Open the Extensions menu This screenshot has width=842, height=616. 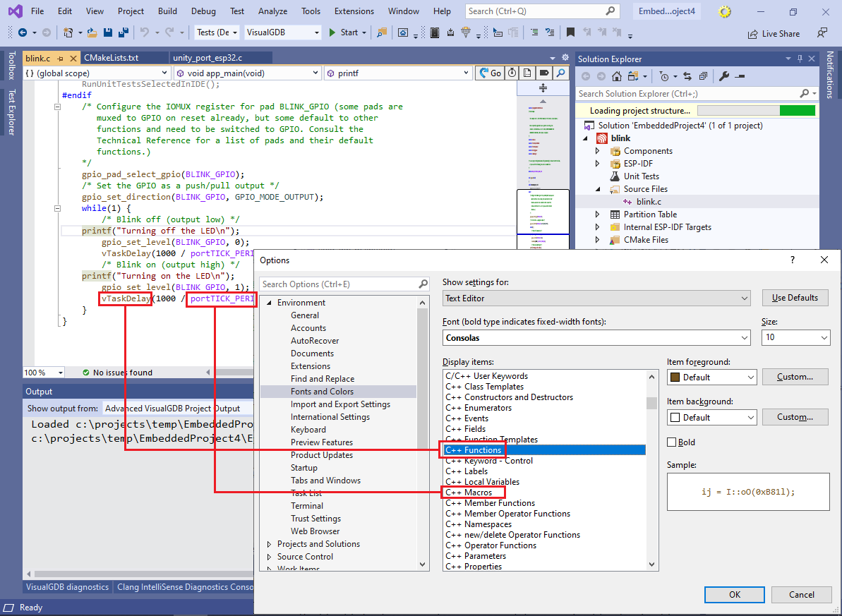(x=354, y=11)
